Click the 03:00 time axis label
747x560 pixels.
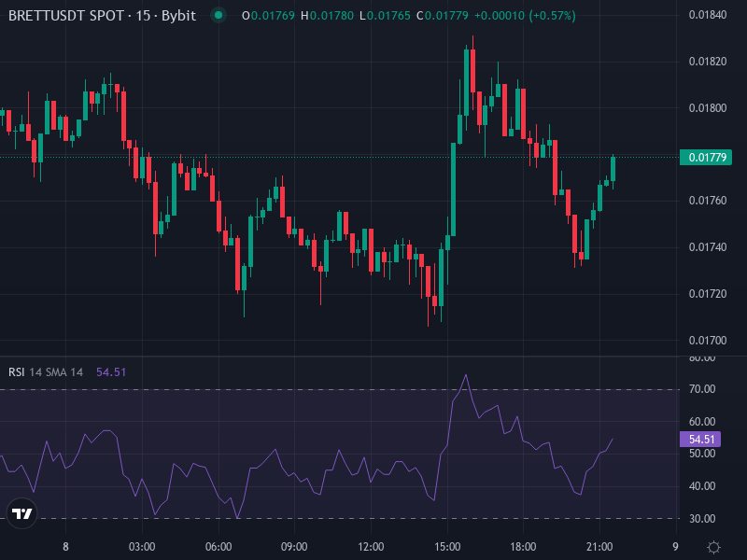[x=142, y=547]
